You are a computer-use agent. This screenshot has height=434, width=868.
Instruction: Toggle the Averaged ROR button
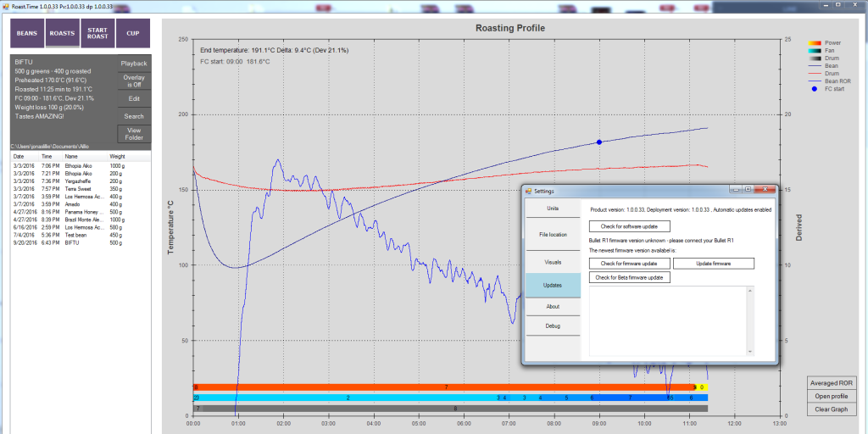click(x=832, y=383)
